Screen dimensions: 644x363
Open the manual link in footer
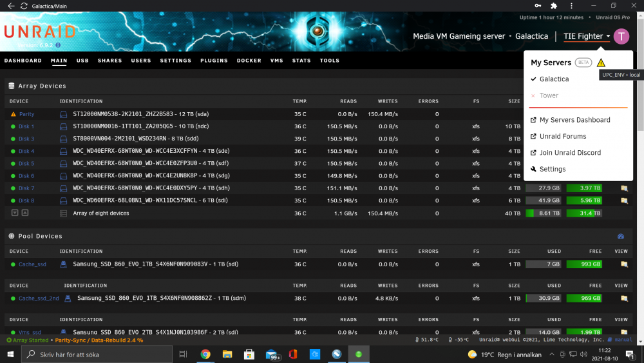click(623, 340)
